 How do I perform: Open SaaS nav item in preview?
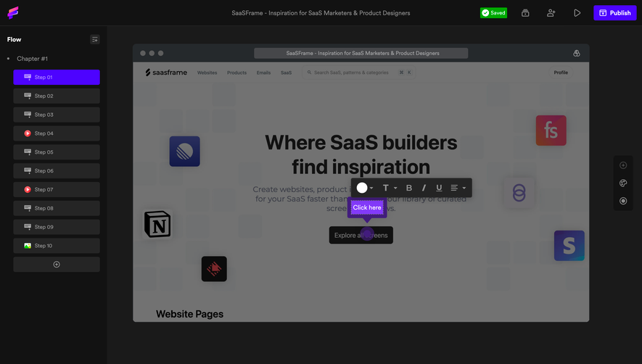click(x=287, y=73)
